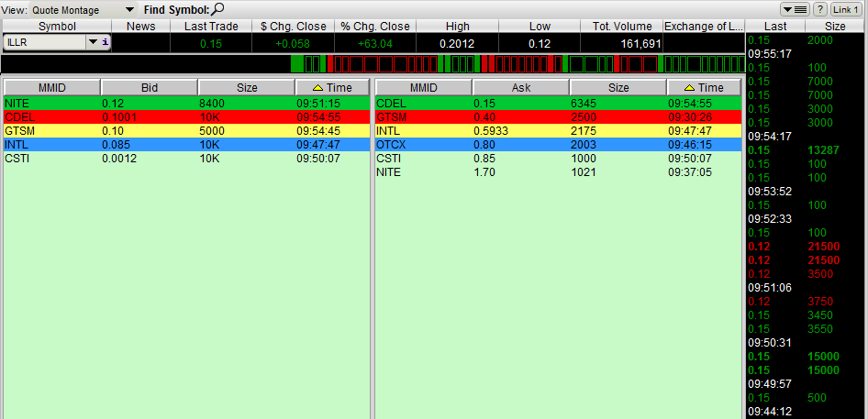Screen dimensions: 868x419
Task: Select the $ Chg. Close column header
Action: pos(294,26)
